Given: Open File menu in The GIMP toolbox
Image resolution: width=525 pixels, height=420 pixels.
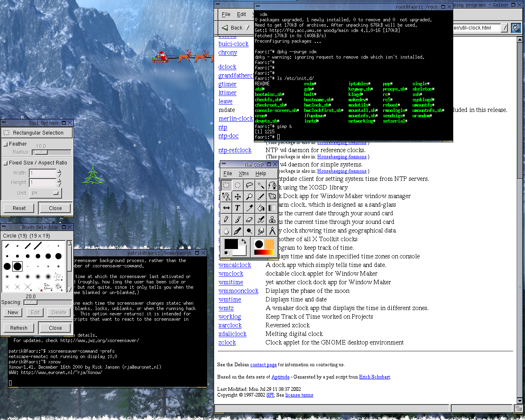Looking at the screenshot, I should pos(228,173).
